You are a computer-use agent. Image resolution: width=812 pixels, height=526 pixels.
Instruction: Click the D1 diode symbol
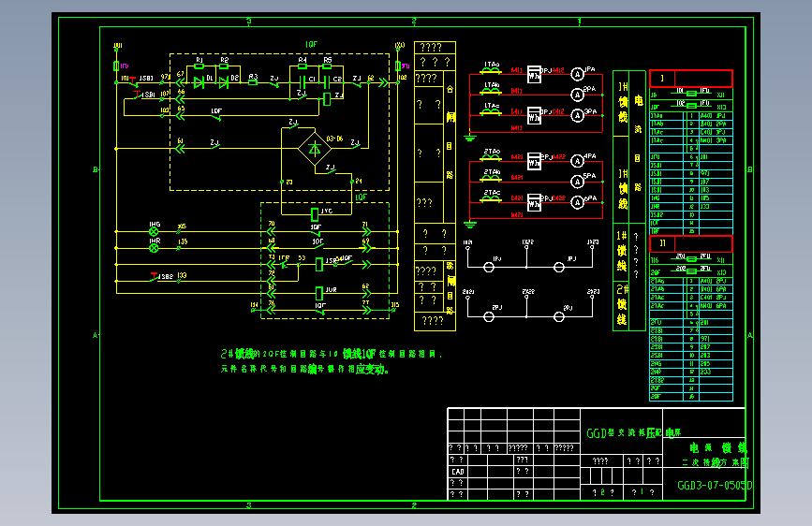coord(199,82)
